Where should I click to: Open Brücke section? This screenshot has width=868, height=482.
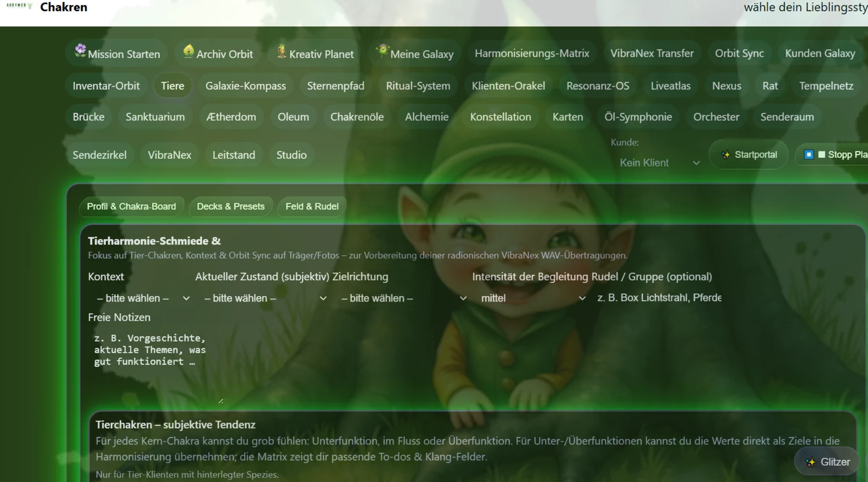point(89,117)
